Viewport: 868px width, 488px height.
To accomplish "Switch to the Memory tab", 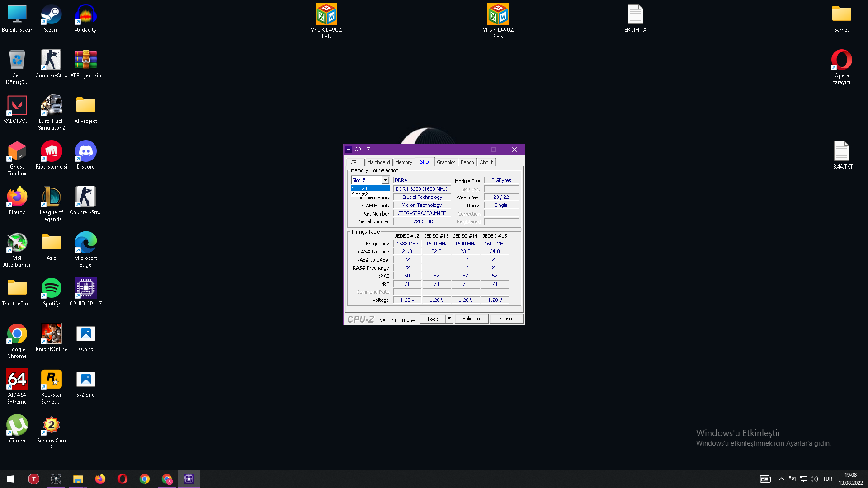I will [403, 162].
